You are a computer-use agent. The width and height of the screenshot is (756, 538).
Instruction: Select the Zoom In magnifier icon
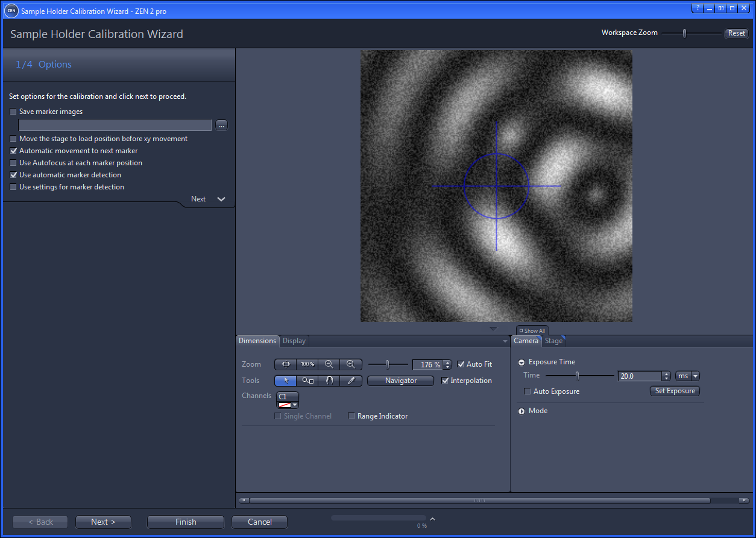tap(351, 364)
